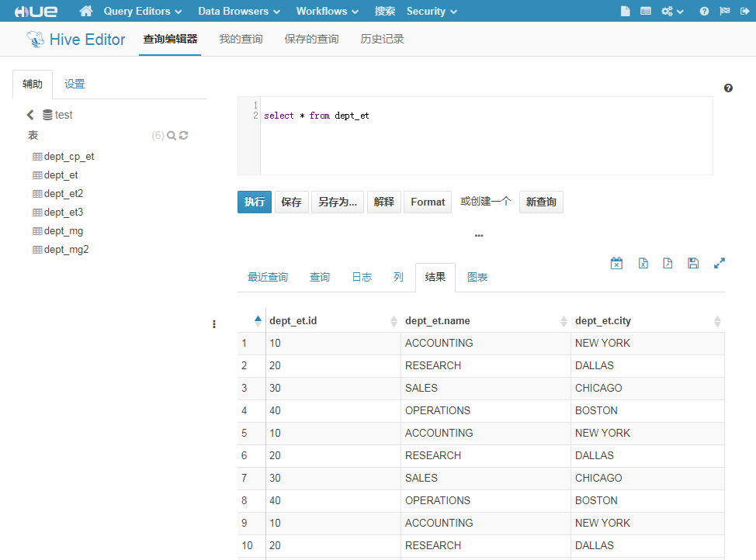The height and width of the screenshot is (560, 756).
Task: Refresh the table list
Action: pyautogui.click(x=184, y=136)
